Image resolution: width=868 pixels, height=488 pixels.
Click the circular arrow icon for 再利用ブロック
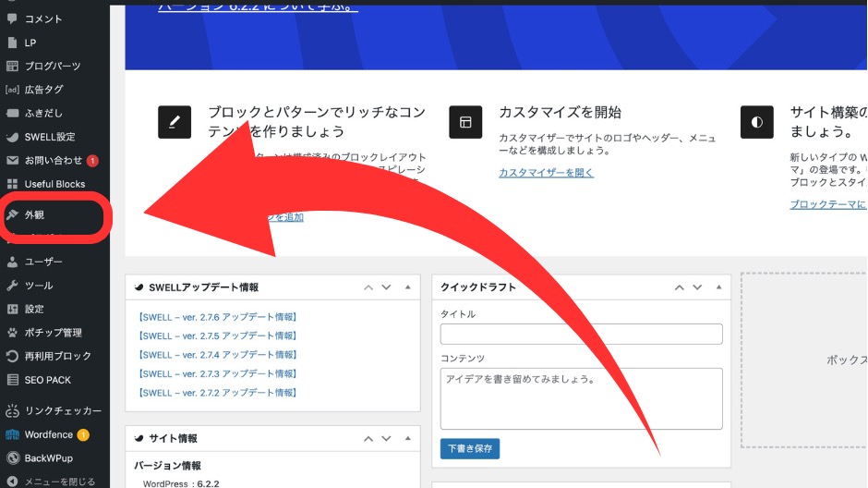pyautogui.click(x=12, y=356)
